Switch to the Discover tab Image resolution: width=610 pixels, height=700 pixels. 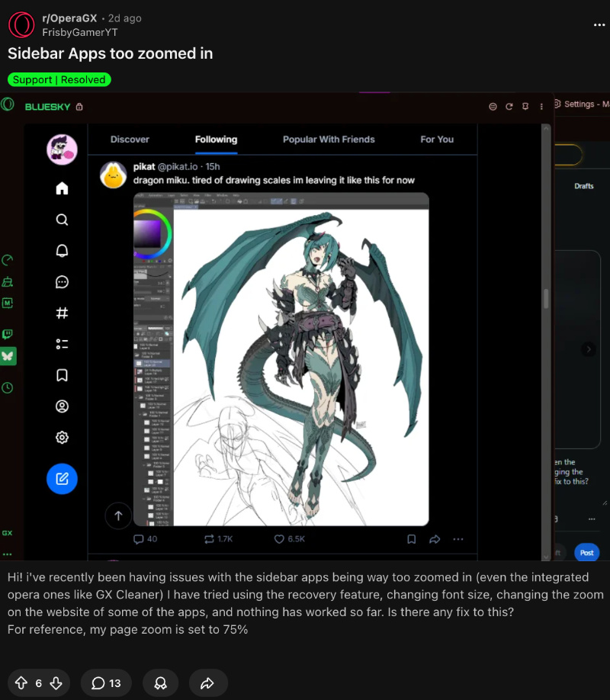click(130, 140)
